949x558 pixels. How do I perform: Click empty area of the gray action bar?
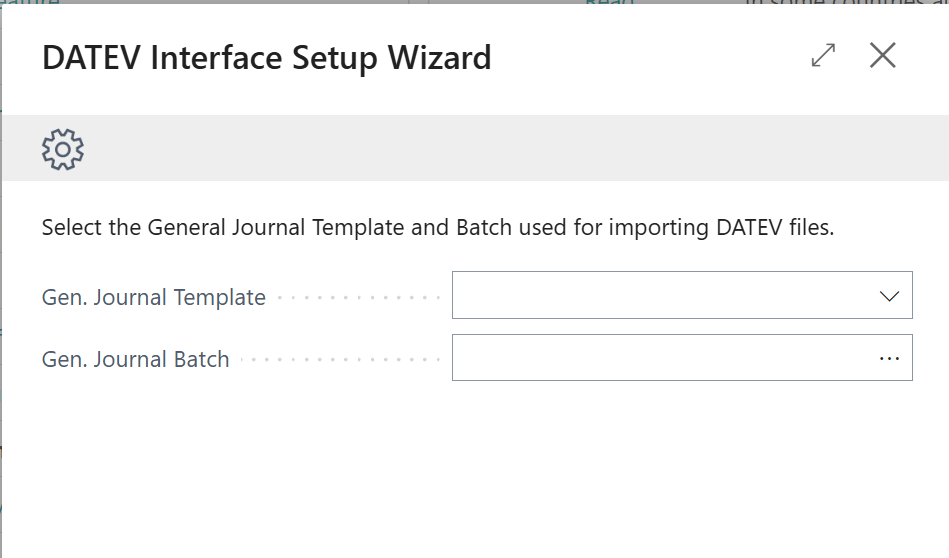pyautogui.click(x=500, y=149)
